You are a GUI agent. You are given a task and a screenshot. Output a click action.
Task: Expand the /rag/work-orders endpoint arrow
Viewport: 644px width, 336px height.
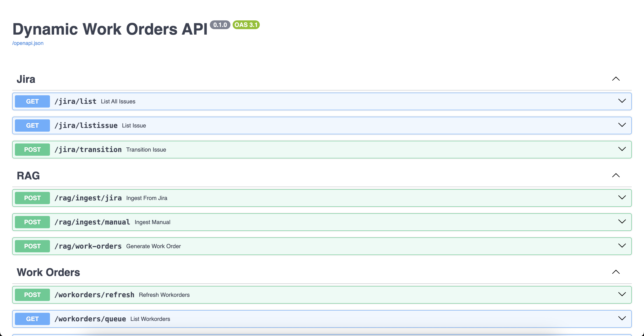tap(622, 246)
